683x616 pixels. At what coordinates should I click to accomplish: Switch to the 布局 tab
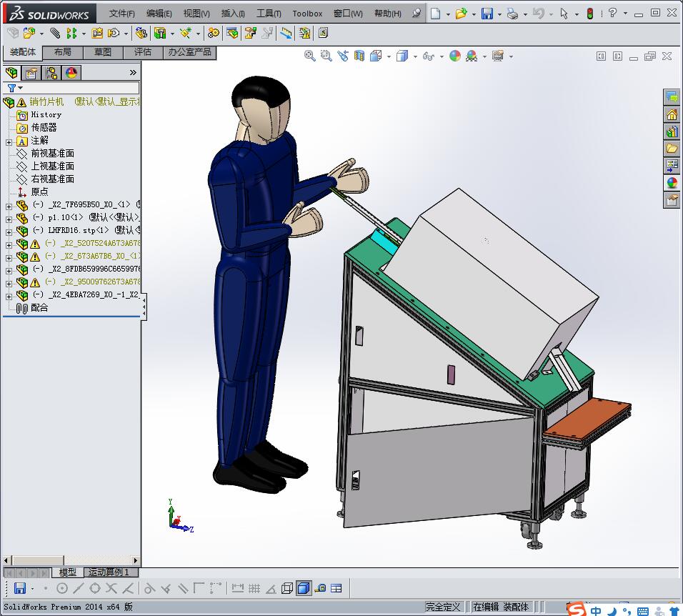tap(63, 52)
